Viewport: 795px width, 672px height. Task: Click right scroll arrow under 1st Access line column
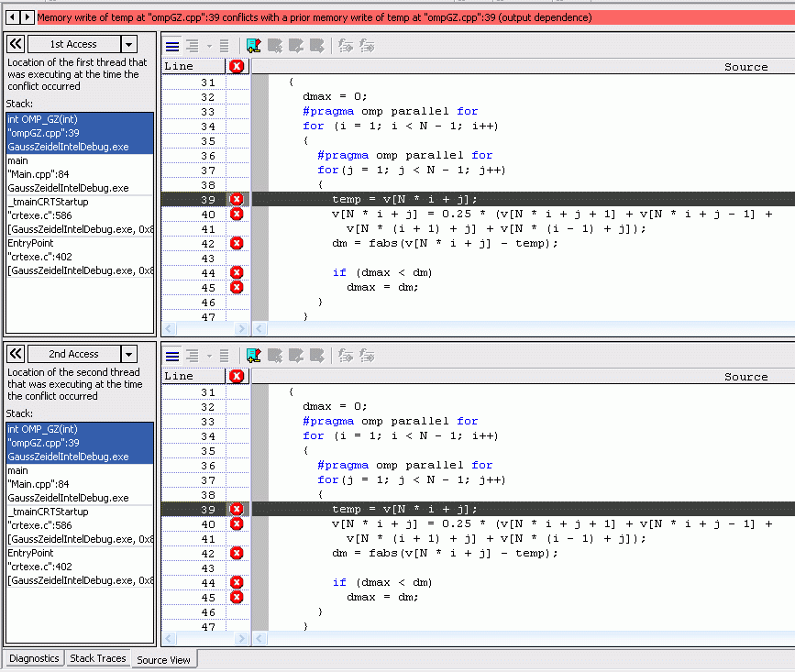[x=242, y=329]
